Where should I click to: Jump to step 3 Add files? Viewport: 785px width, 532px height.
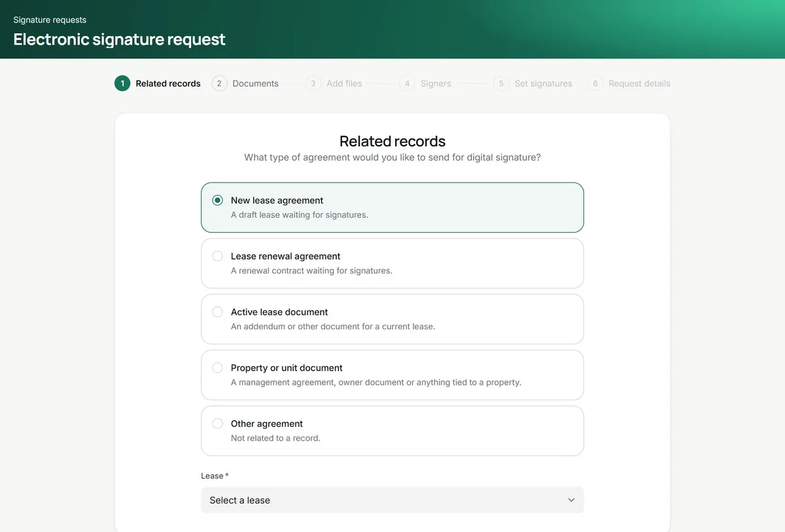[334, 84]
